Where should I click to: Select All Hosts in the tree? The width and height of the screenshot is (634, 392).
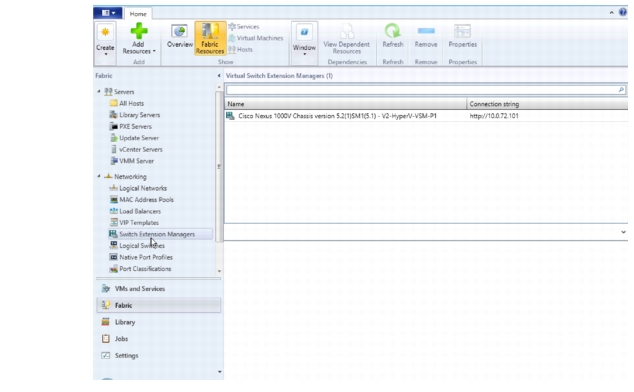click(127, 103)
